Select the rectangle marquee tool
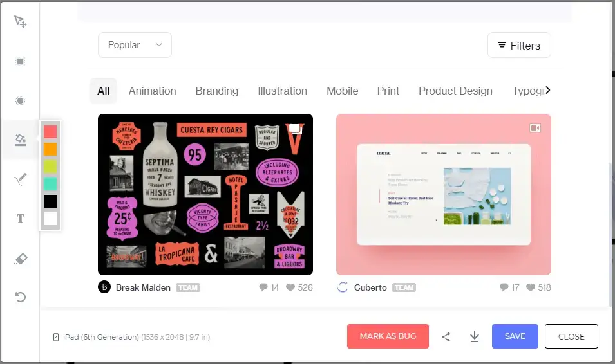Viewport: 615px width, 364px height. (21, 62)
